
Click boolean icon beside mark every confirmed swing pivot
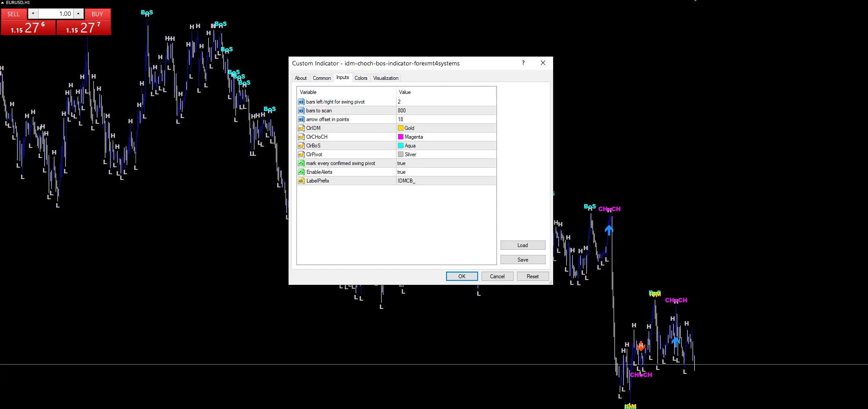click(x=301, y=163)
